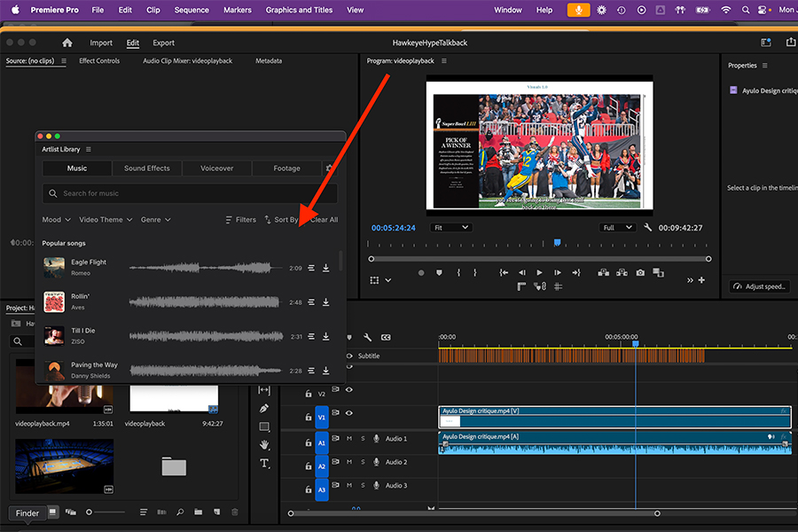Viewport: 798px width, 532px height.
Task: Open timeline display settings wrench
Action: coord(367,337)
